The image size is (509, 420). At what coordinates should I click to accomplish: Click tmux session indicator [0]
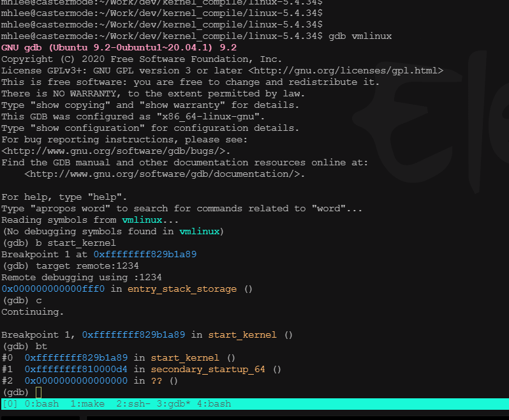point(10,404)
